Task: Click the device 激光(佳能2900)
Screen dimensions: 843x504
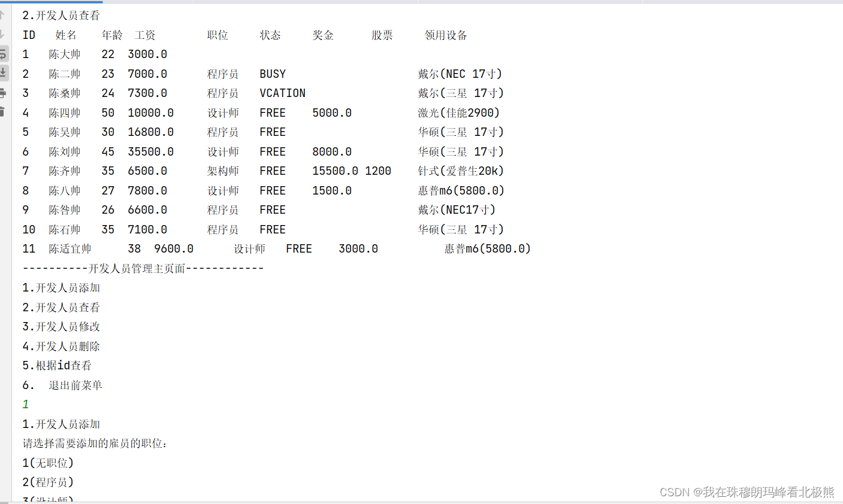Action: 459,113
